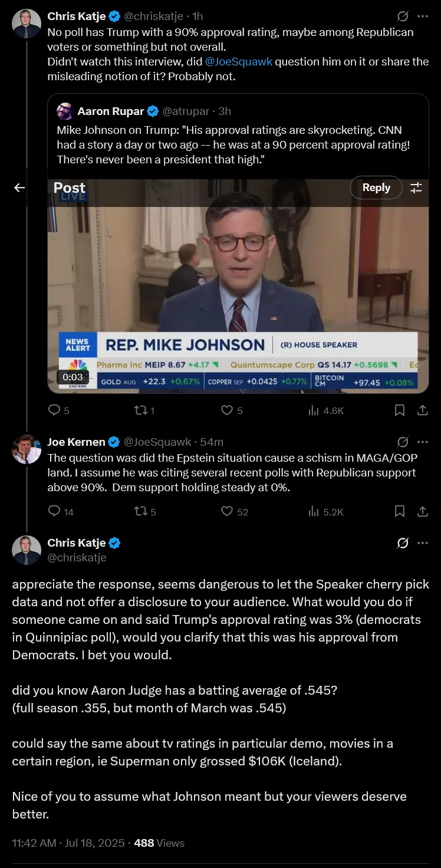Image resolution: width=441 pixels, height=868 pixels.
Task: Open Joe Kernen's profile picture
Action: click(27, 449)
